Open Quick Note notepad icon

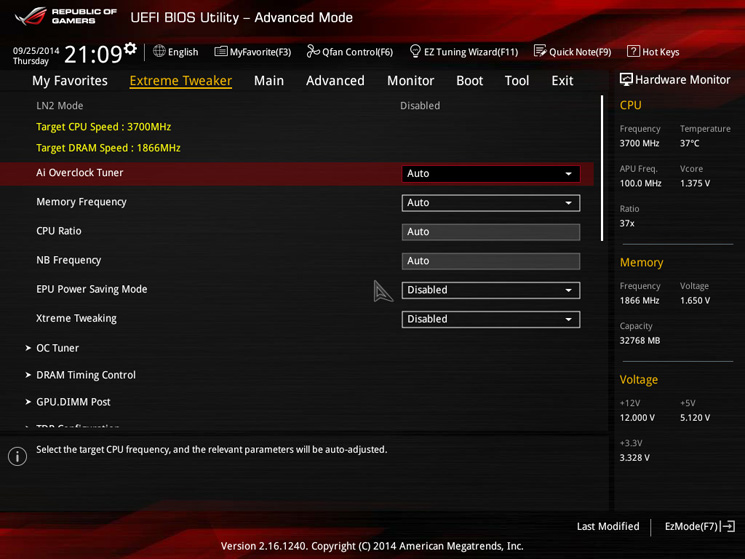point(540,51)
